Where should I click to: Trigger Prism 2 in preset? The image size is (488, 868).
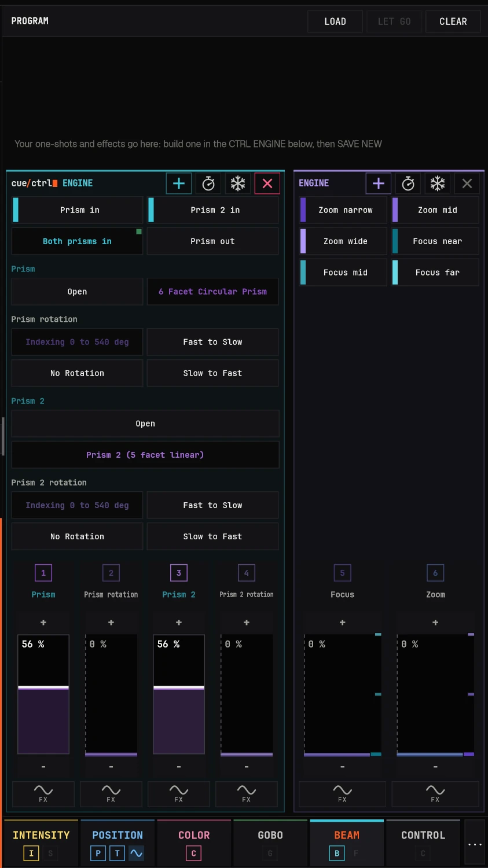[x=212, y=210]
